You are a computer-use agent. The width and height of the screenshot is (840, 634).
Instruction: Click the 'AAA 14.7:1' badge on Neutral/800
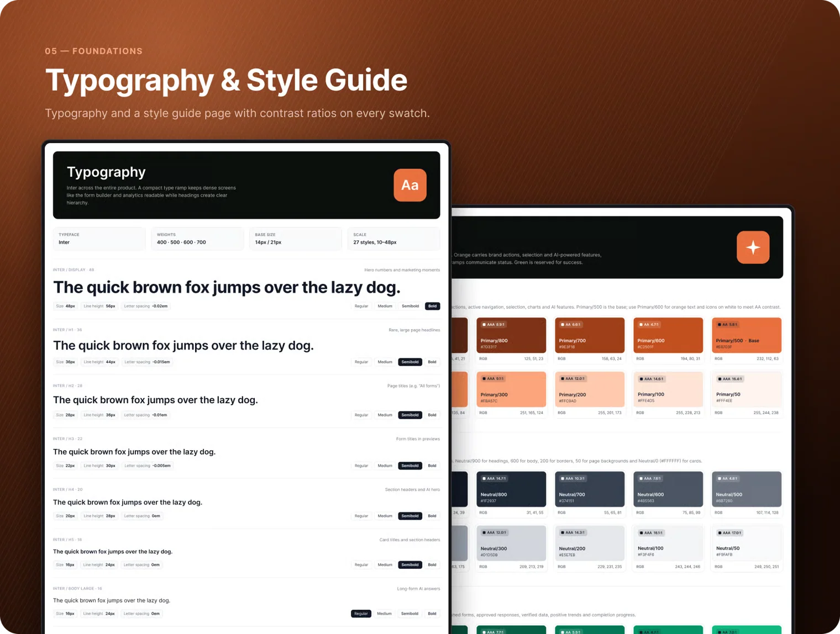[494, 479]
